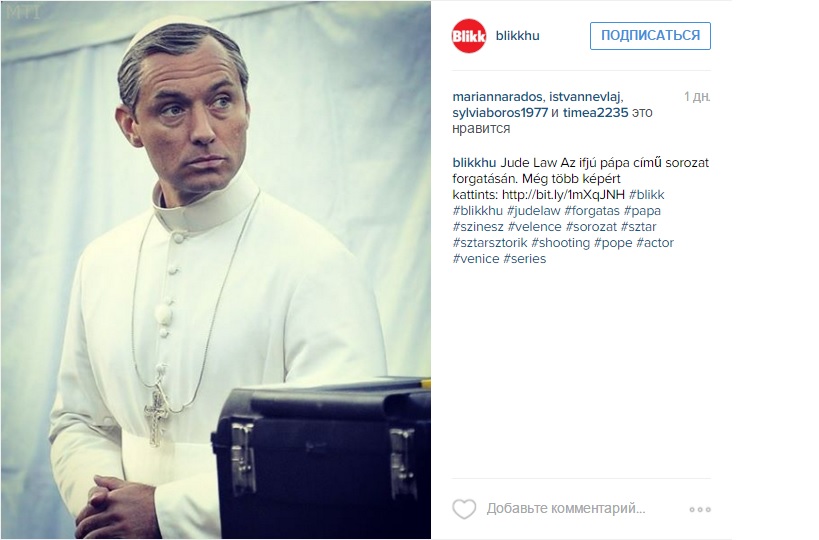Like the post with heart icon
This screenshot has width=819, height=540.
point(464,509)
